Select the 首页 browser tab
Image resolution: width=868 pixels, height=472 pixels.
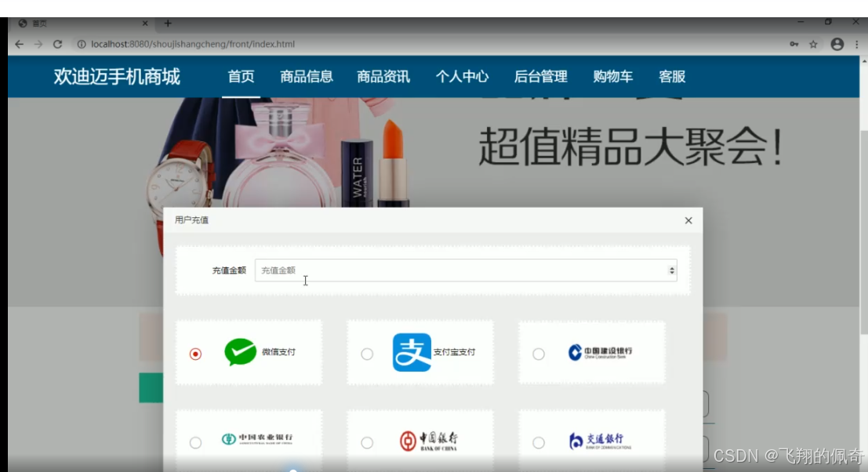[83, 24]
